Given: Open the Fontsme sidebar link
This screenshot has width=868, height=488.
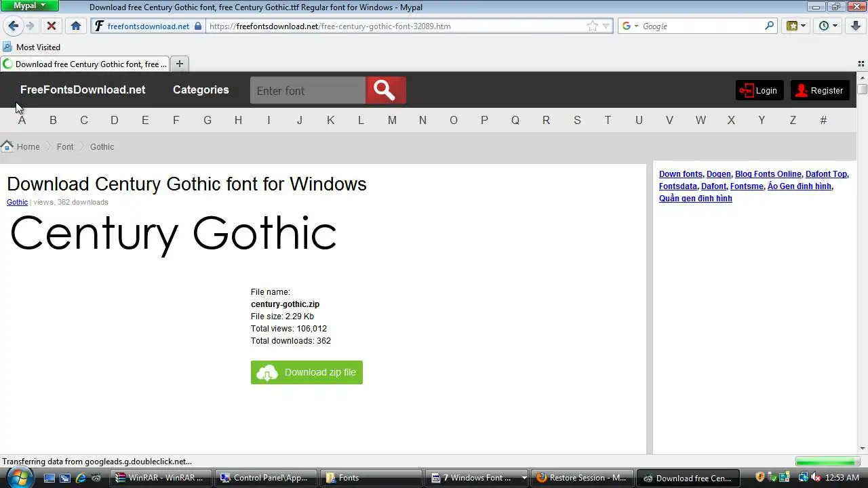Looking at the screenshot, I should (x=747, y=186).
